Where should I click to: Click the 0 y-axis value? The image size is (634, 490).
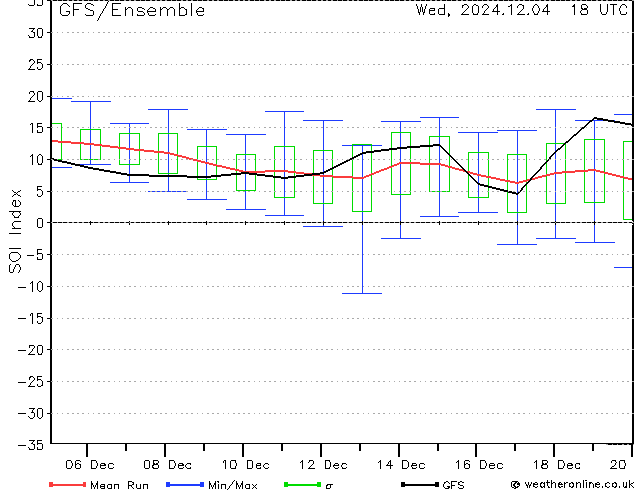40,223
